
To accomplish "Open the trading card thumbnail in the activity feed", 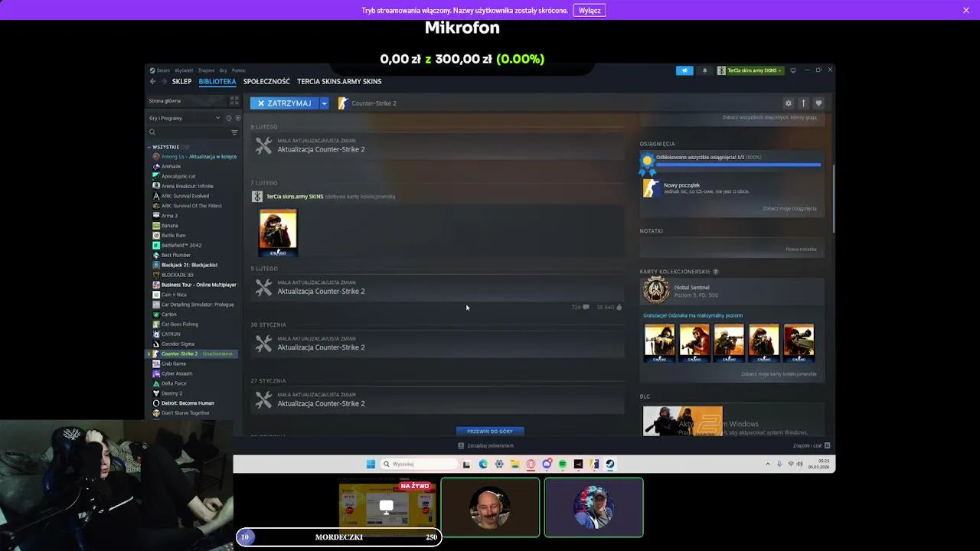I will tap(278, 233).
